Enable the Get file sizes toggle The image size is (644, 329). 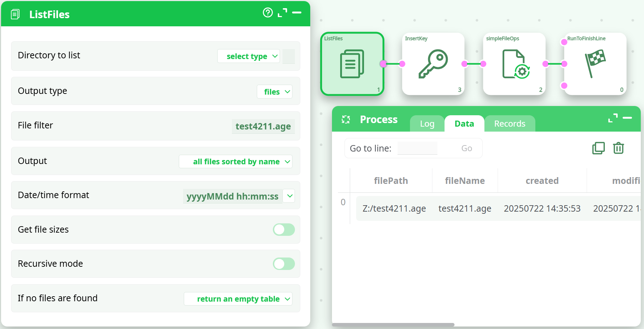[x=284, y=230]
